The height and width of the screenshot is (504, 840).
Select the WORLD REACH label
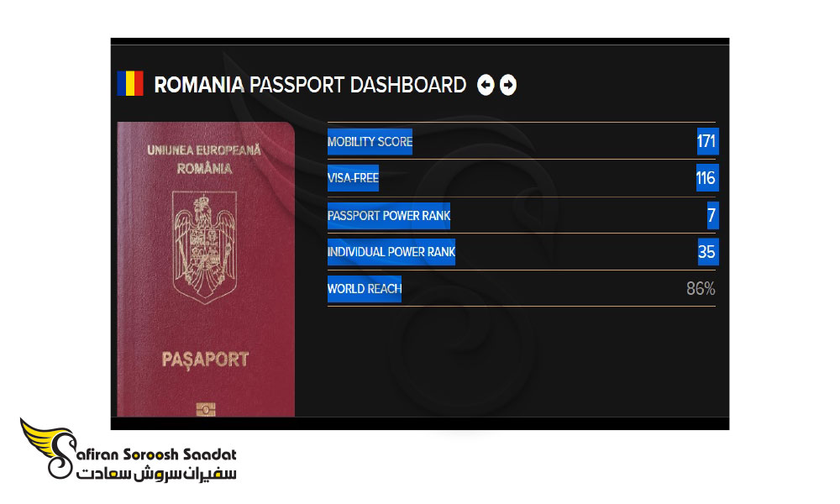point(365,289)
